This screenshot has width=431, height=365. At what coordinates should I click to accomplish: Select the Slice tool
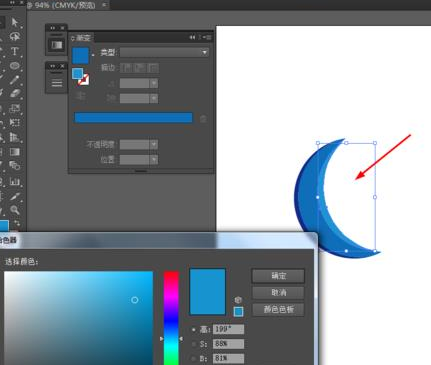tap(15, 196)
